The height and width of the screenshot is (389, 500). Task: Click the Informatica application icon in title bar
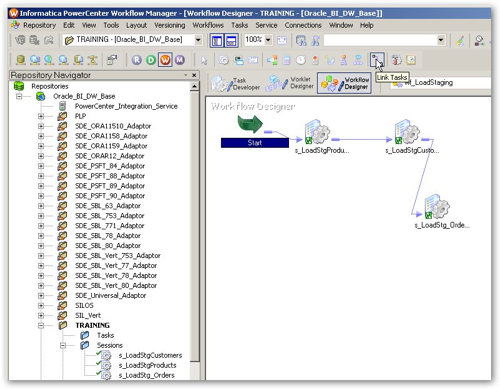[x=14, y=13]
